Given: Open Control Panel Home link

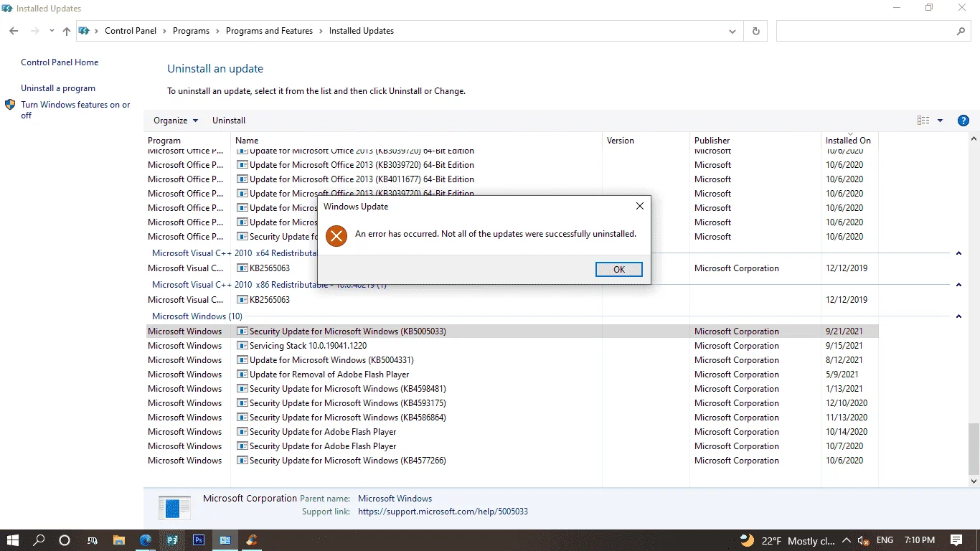Looking at the screenshot, I should pos(60,62).
